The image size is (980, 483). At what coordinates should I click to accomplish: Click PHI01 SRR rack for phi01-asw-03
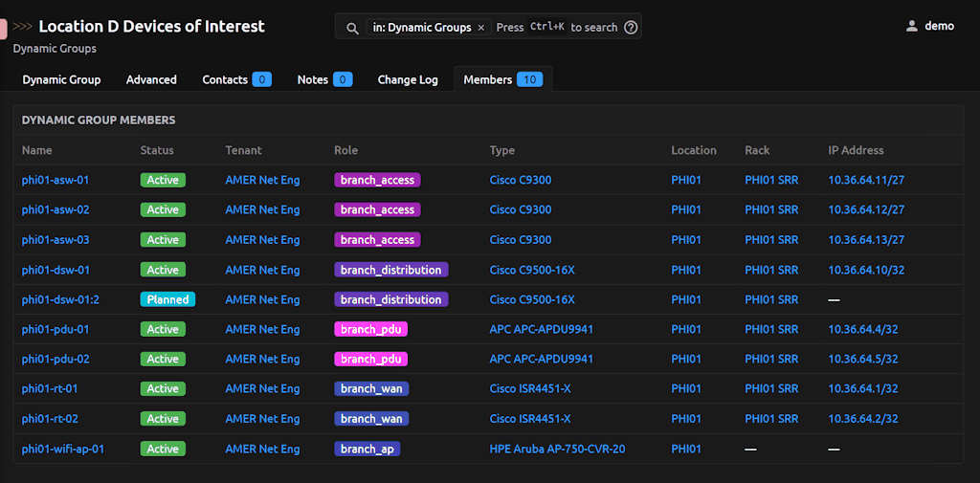pyautogui.click(x=770, y=240)
